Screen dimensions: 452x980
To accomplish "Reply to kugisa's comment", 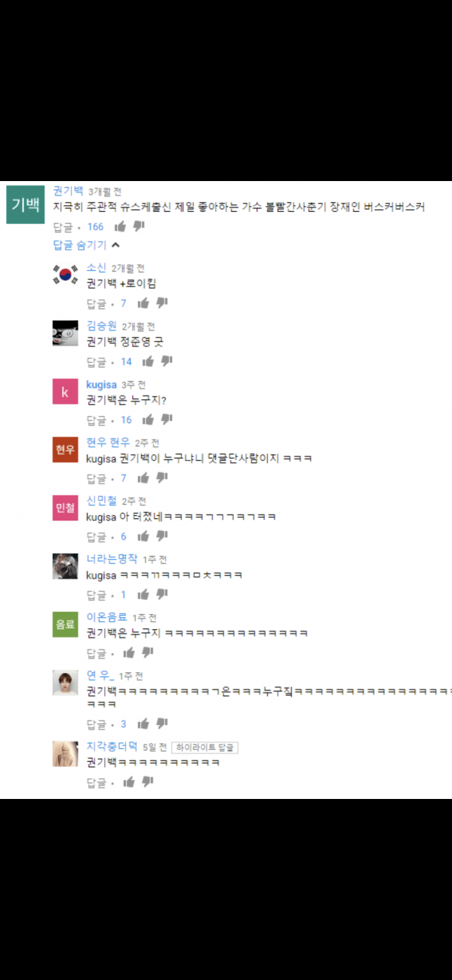I will [96, 419].
